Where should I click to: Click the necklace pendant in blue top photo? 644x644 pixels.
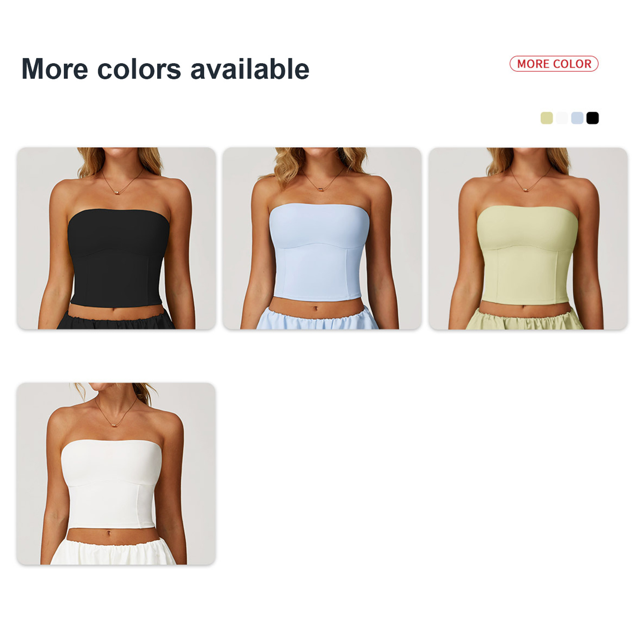tap(321, 188)
